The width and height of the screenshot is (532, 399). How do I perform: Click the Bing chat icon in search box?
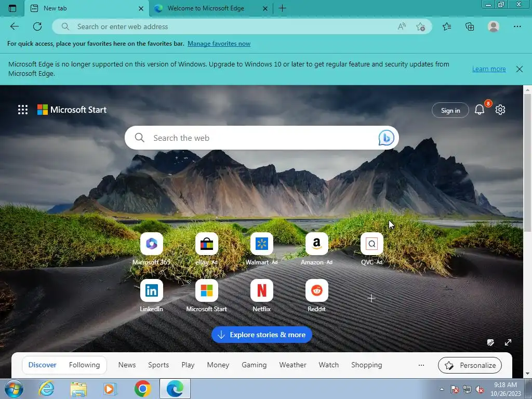tap(386, 138)
